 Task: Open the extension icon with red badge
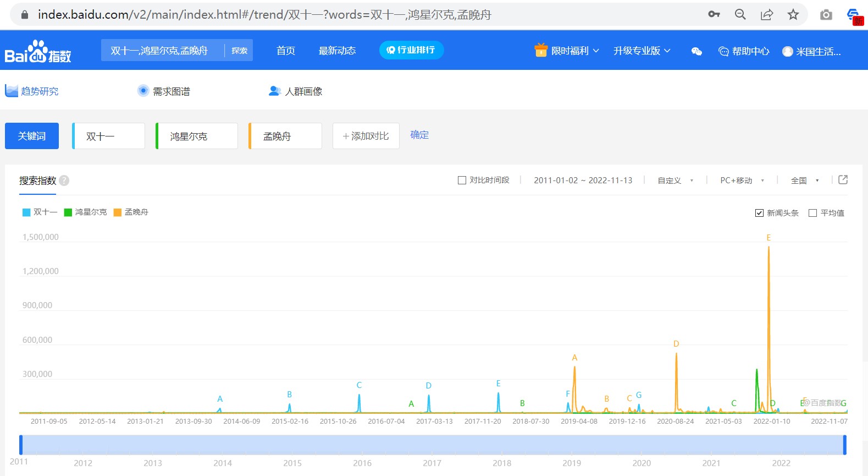pos(854,16)
